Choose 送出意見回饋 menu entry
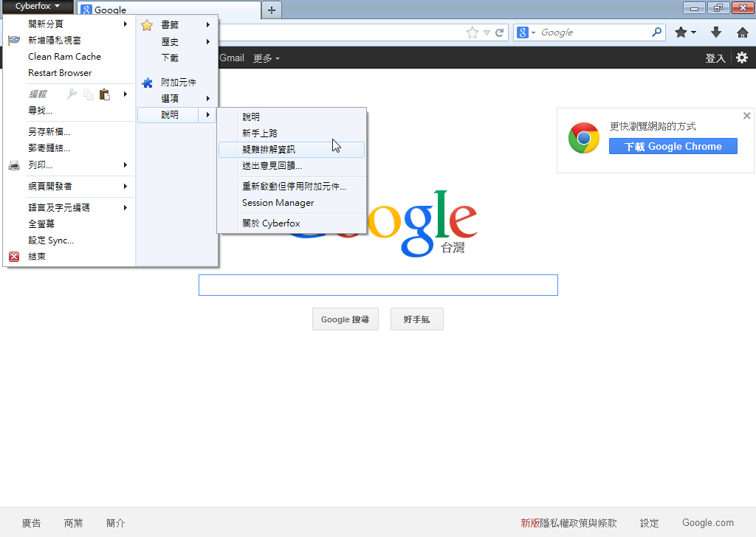Viewport: 756px width, 537px height. click(x=291, y=166)
